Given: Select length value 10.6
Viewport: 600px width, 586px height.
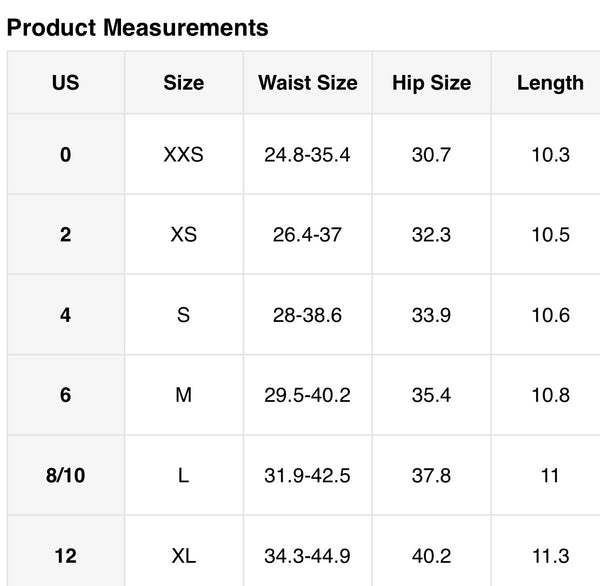Looking at the screenshot, I should [550, 315].
